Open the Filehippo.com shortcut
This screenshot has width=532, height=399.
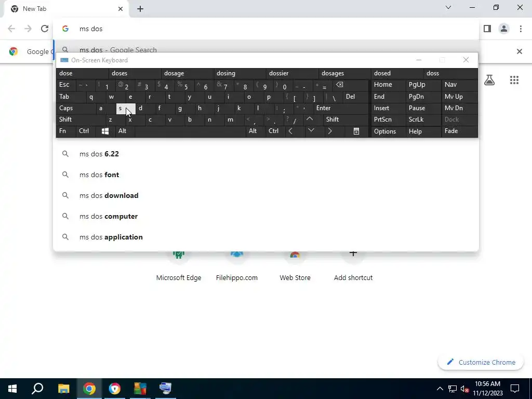pos(237,267)
